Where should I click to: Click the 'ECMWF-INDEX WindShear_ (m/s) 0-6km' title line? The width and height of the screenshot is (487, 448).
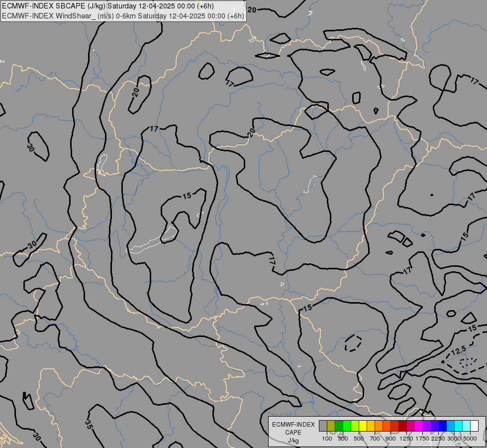123,16
